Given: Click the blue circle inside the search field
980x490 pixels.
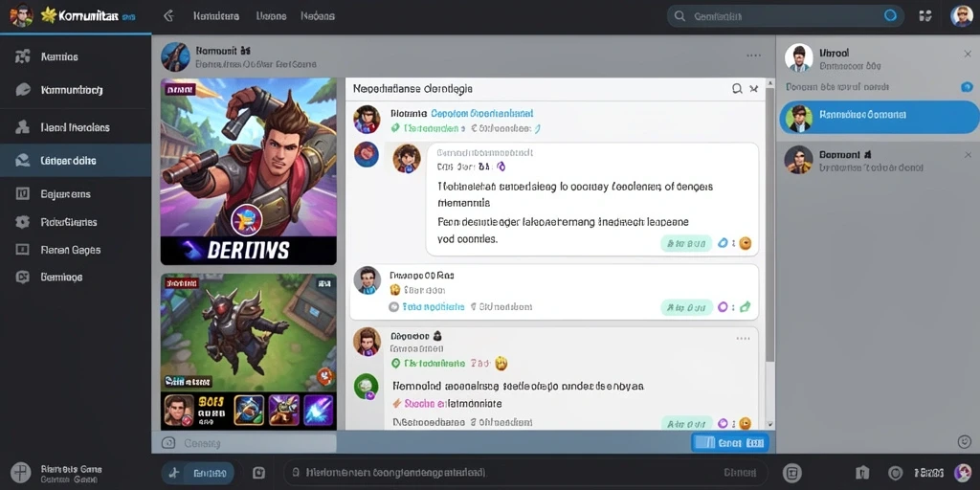Looking at the screenshot, I should [891, 15].
